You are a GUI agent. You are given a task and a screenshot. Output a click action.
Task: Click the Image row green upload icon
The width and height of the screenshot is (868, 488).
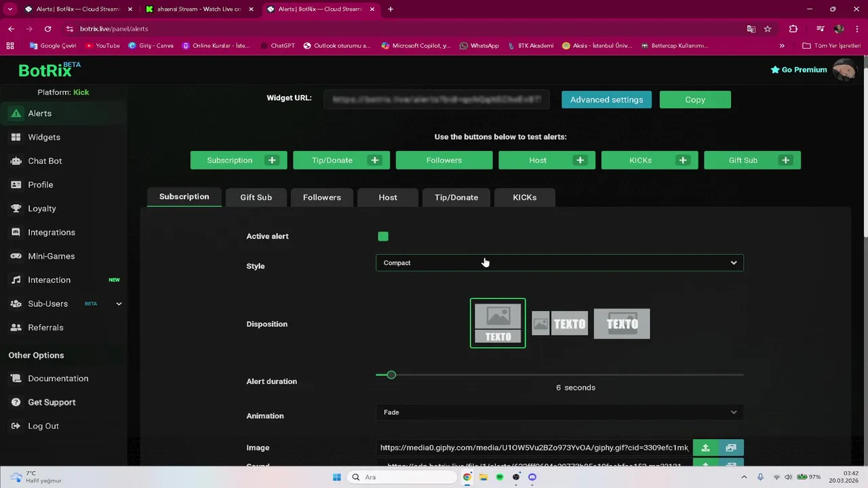coord(705,447)
